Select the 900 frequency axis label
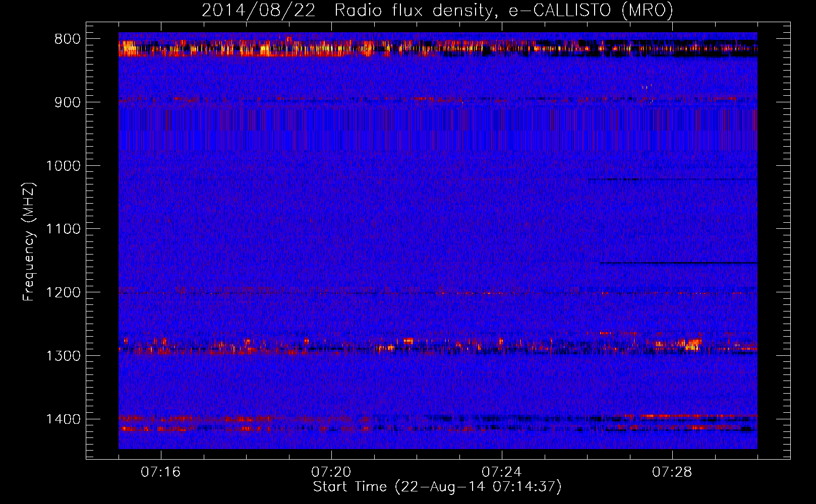Image resolution: width=816 pixels, height=504 pixels. [67, 103]
